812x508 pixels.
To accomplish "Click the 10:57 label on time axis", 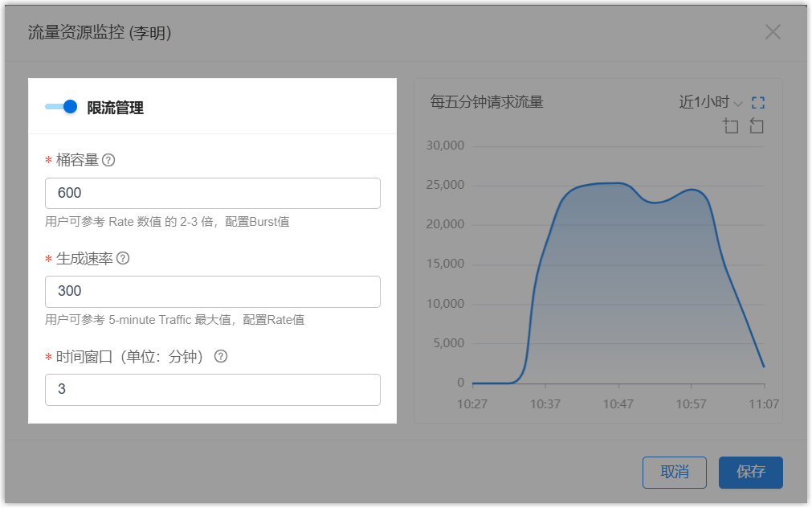I will click(691, 404).
